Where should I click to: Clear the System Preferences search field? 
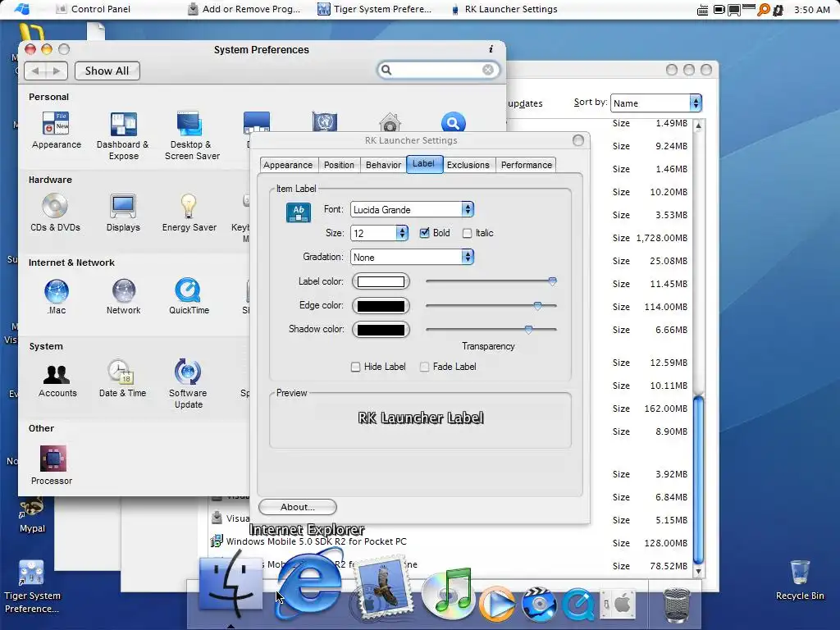[x=488, y=70]
